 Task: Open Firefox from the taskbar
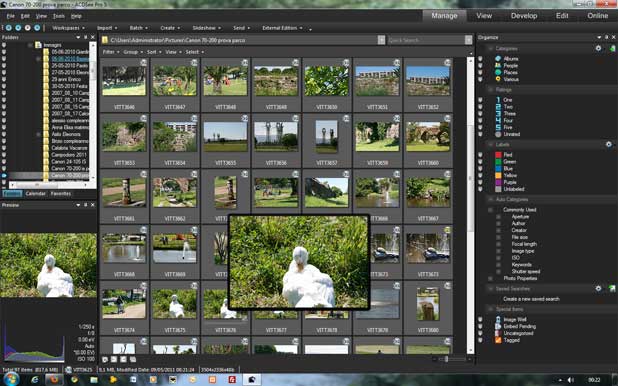pos(54,380)
